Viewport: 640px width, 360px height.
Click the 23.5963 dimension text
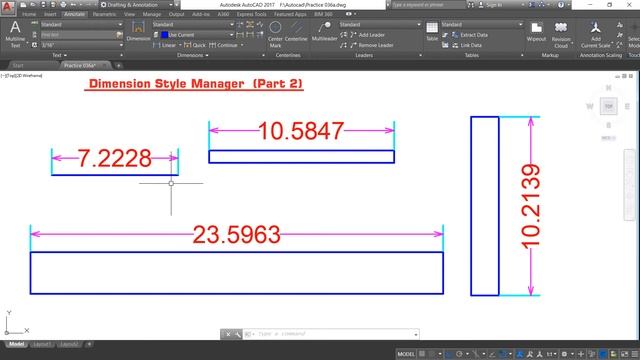[x=236, y=234]
